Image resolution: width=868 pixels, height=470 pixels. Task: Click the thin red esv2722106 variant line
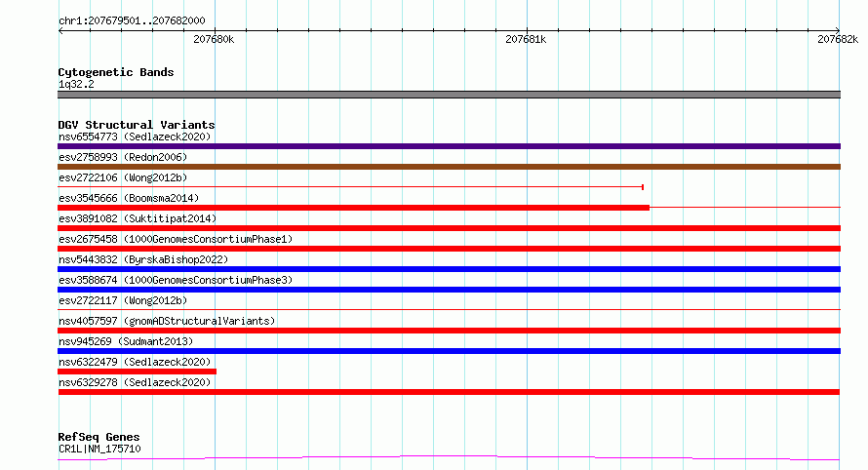click(350, 187)
